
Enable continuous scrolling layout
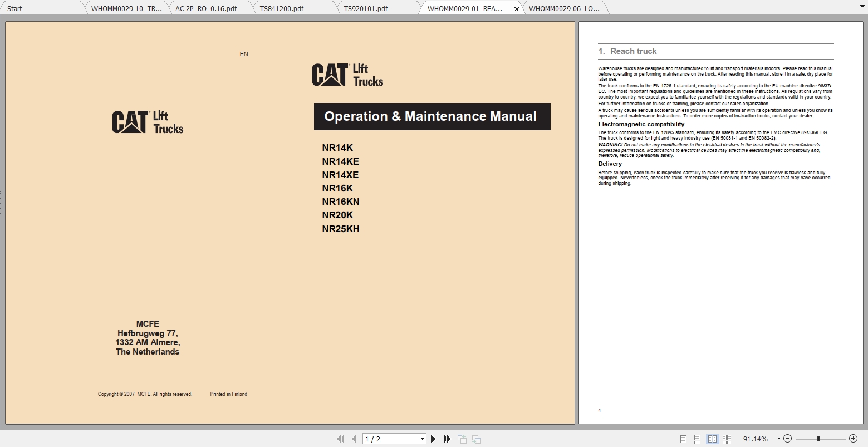coord(697,439)
